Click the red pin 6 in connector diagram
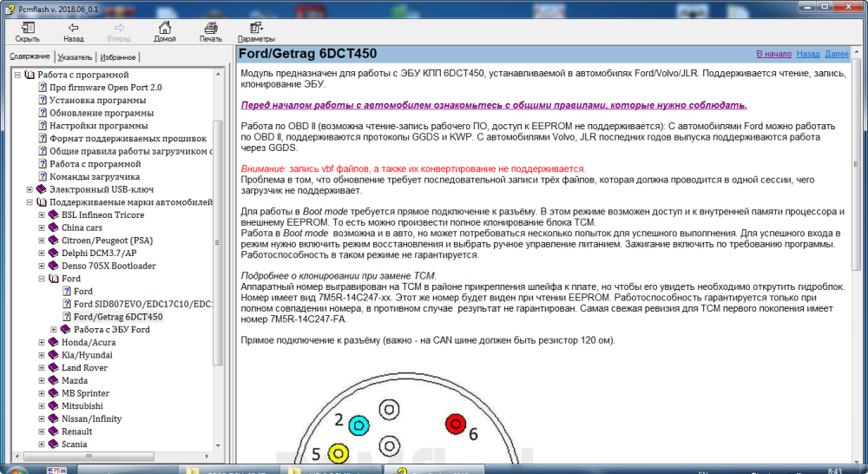Image resolution: width=868 pixels, height=474 pixels. [456, 425]
